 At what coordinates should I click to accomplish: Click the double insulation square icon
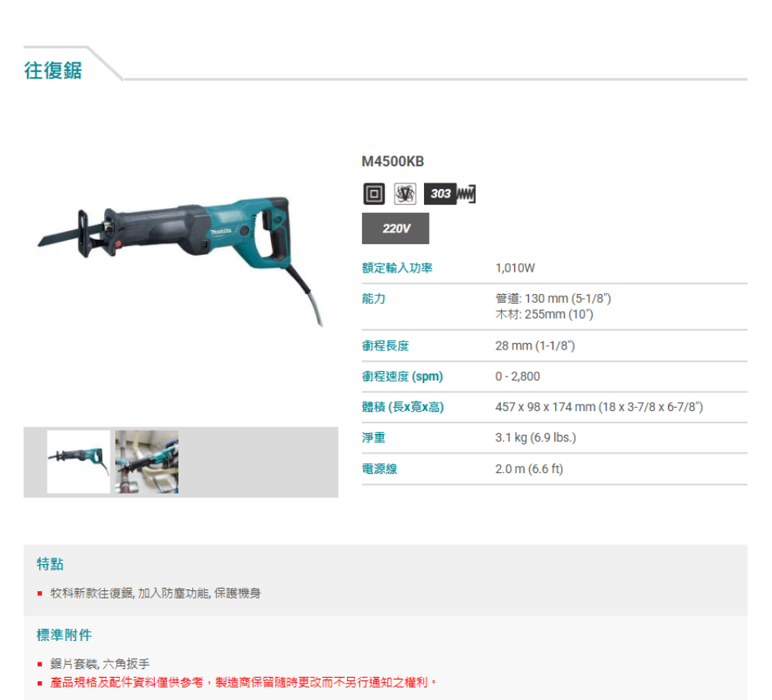pos(373,193)
